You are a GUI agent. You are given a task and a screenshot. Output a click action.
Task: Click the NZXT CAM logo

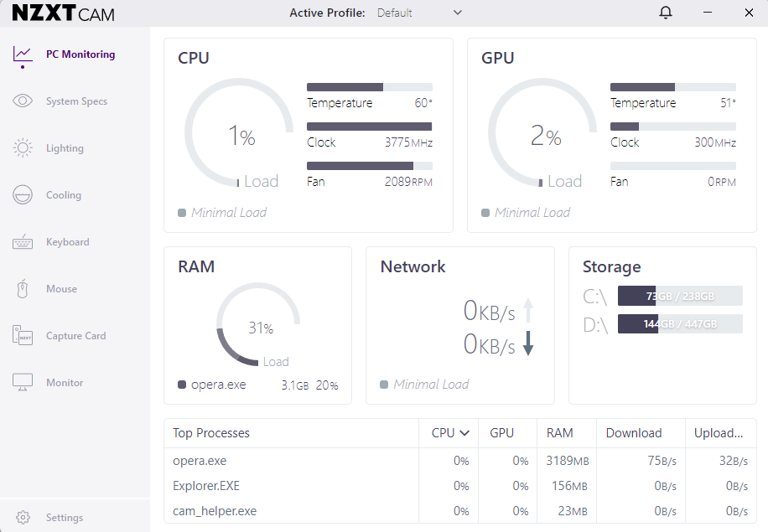(x=63, y=13)
